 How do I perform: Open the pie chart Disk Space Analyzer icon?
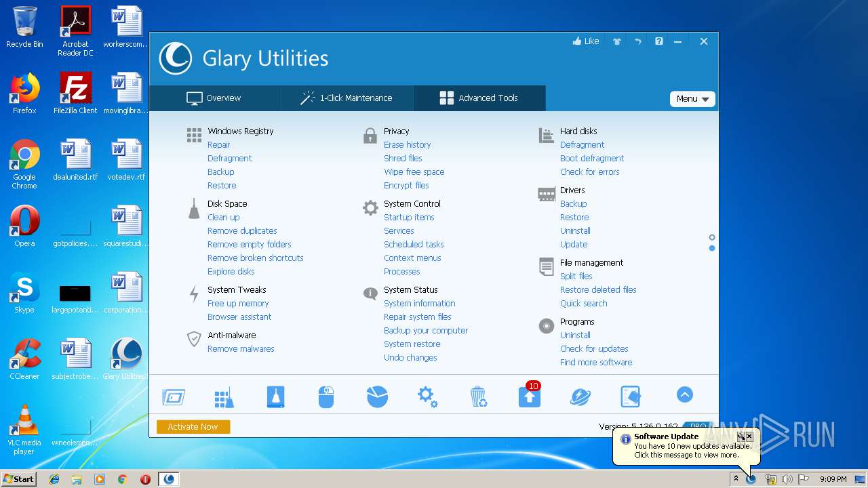(x=377, y=396)
